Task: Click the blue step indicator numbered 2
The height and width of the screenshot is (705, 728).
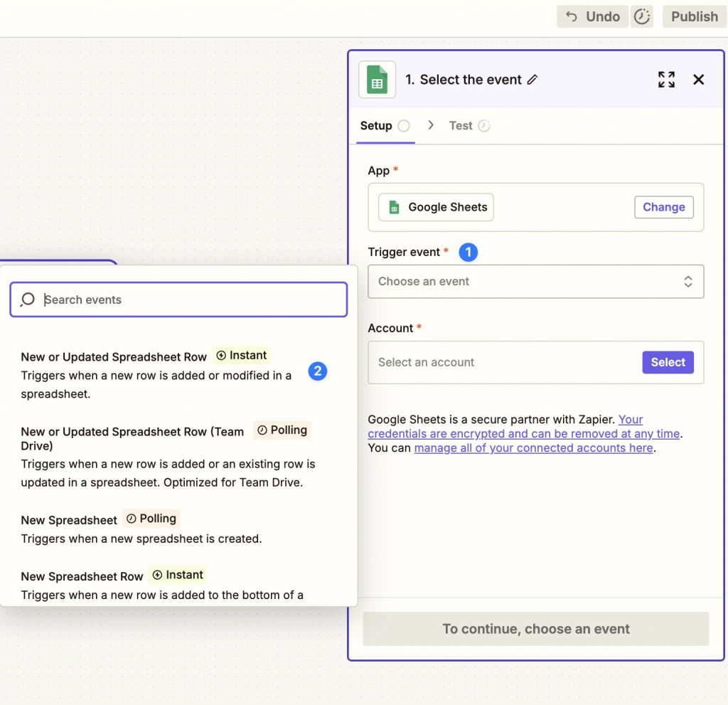Action: (x=317, y=371)
